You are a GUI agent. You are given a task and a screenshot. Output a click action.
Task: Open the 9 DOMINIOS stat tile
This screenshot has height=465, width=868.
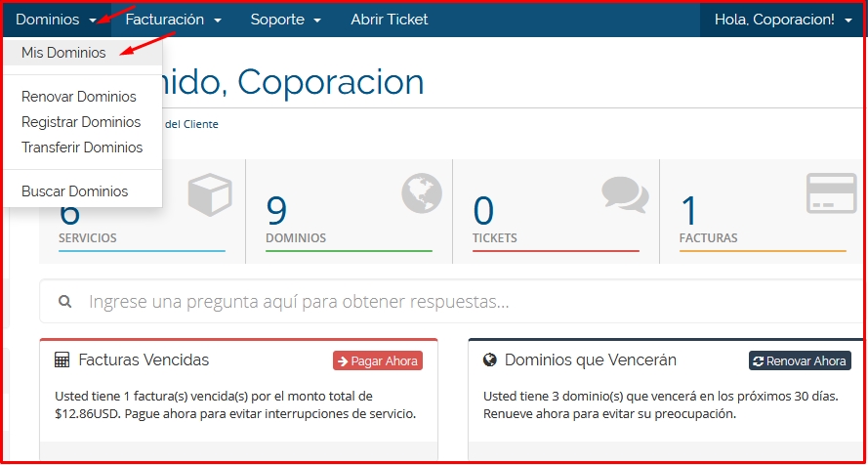click(349, 211)
